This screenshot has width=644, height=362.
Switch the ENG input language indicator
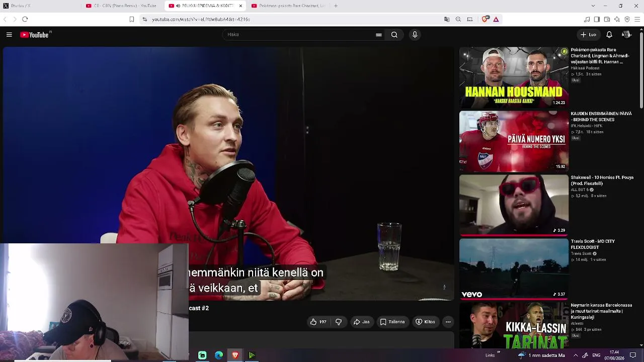[x=596, y=355]
